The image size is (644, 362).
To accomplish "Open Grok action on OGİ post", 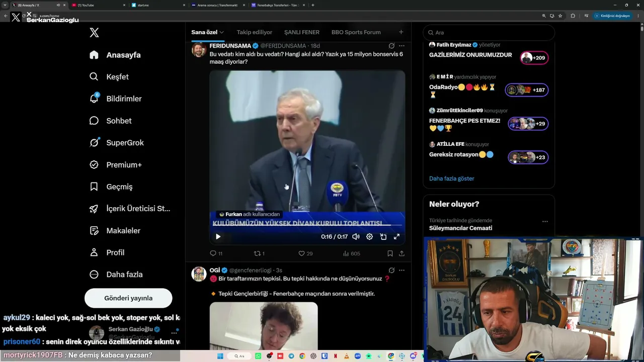I will (x=391, y=270).
